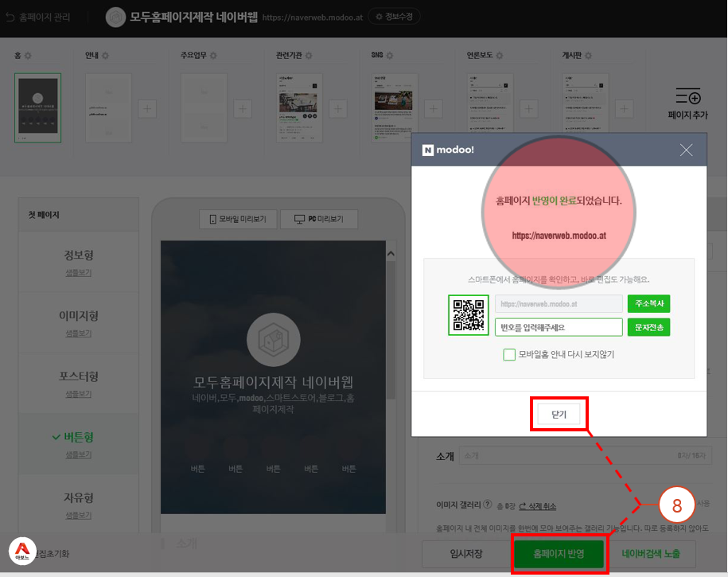Click the 페이지 추가 add page icon
Image resolution: width=728 pixels, height=577 pixels.
[688, 96]
